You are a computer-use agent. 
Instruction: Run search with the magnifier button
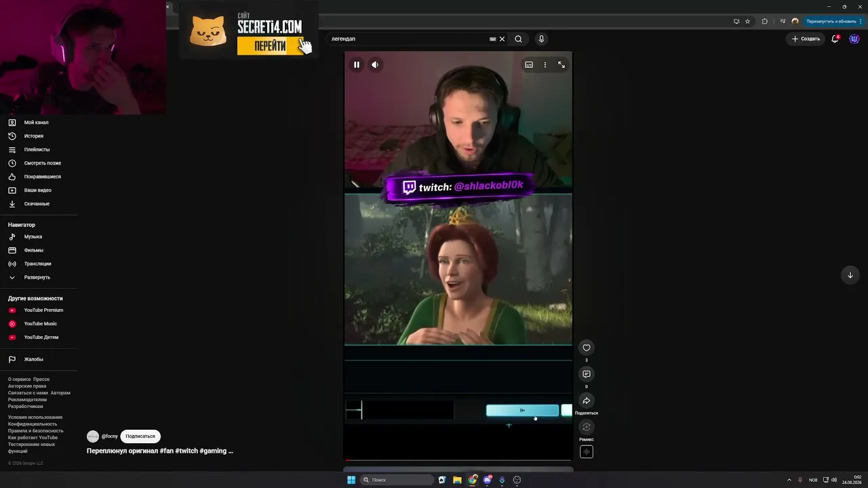[519, 39]
